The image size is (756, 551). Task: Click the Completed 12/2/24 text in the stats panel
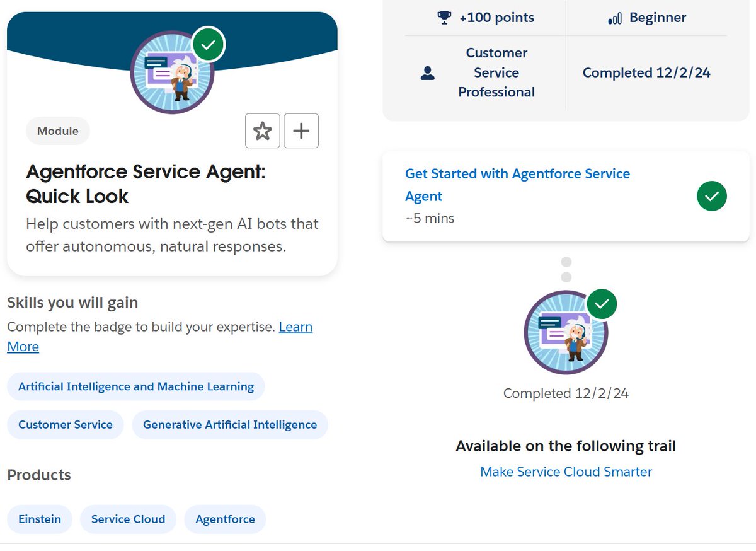[646, 73]
